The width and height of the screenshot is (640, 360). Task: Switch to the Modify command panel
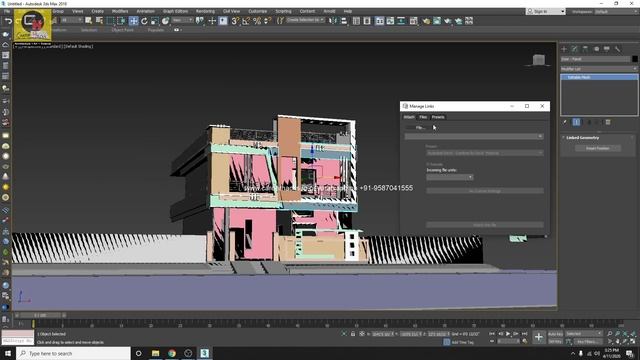(575, 49)
